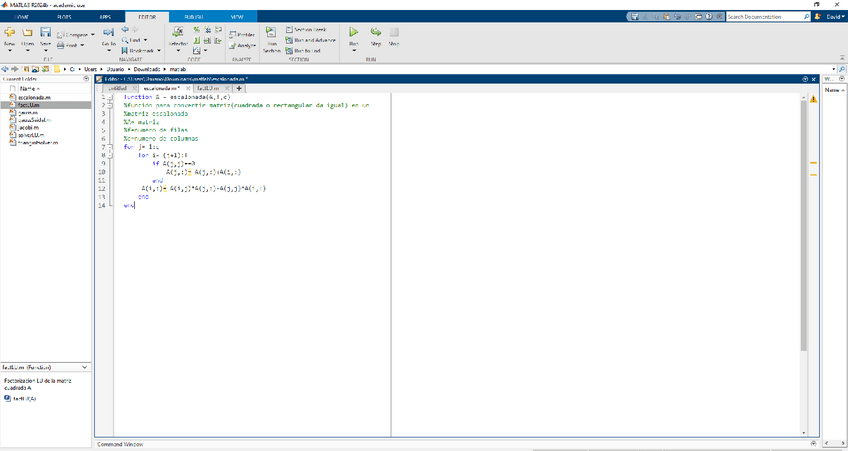848x451 pixels.
Task: Add a new editor tab with plus button
Action: click(x=239, y=88)
